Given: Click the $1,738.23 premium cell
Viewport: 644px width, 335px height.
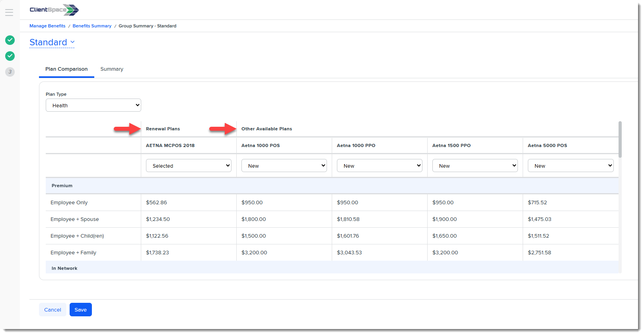Looking at the screenshot, I should point(158,252).
